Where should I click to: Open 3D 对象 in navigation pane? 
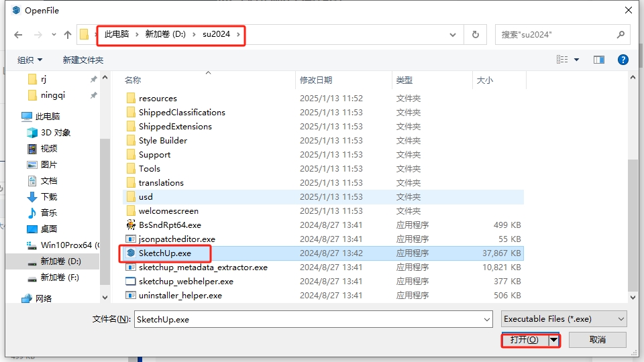point(56,133)
